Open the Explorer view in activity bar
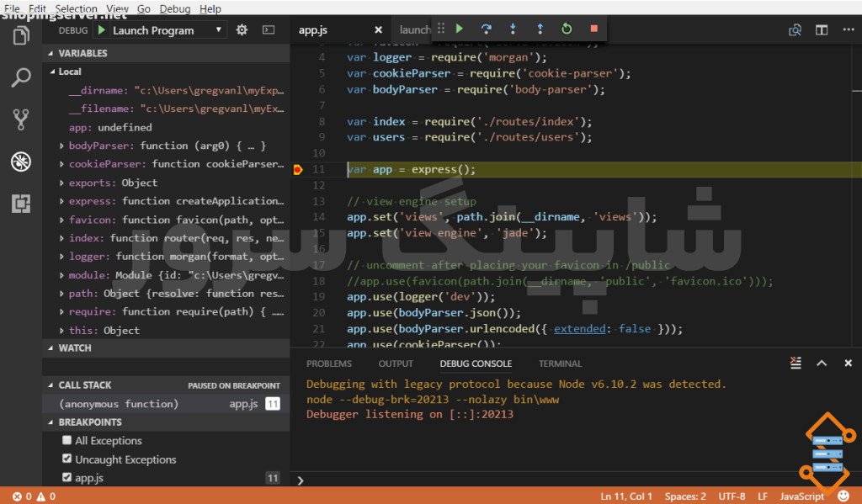 pyautogui.click(x=21, y=35)
